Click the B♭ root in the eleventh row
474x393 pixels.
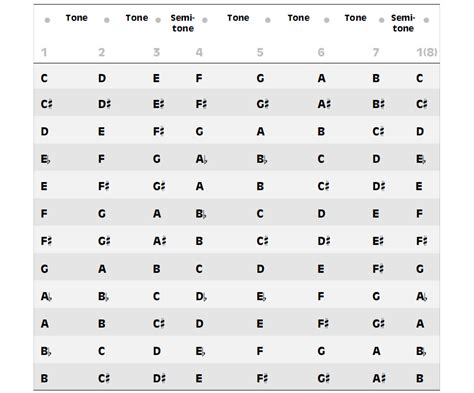(46, 351)
